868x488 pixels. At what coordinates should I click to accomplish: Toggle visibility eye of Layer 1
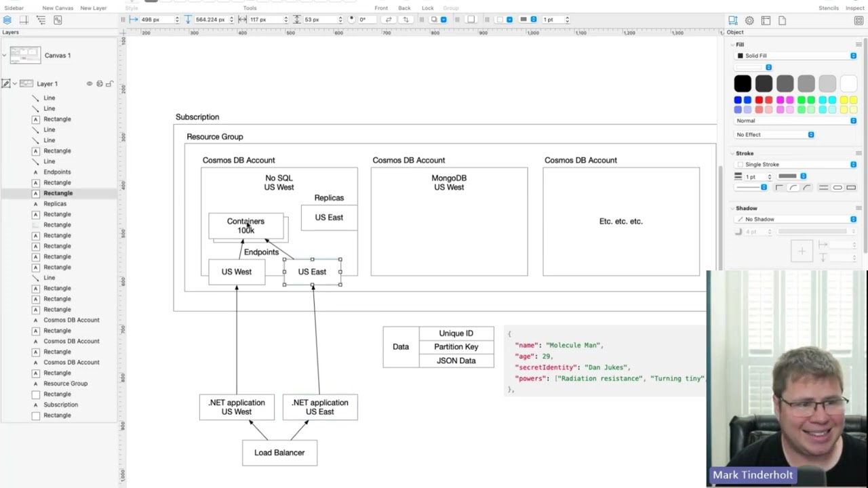point(89,84)
